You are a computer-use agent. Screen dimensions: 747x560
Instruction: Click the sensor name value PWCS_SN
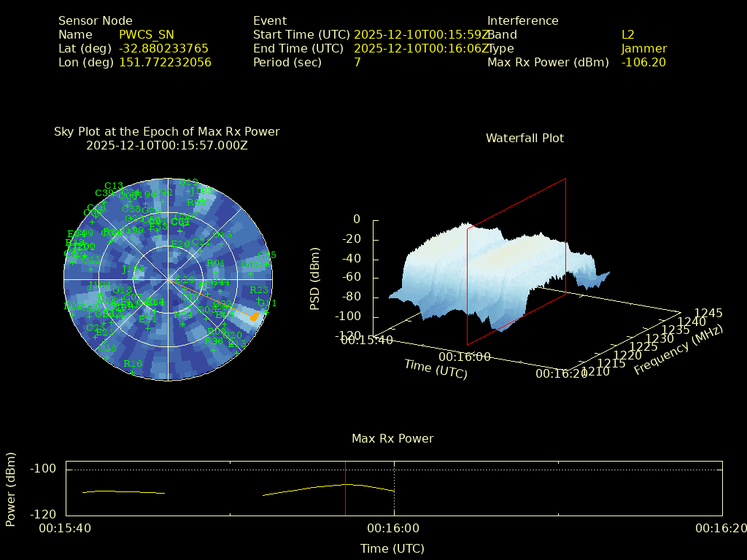pyautogui.click(x=146, y=34)
